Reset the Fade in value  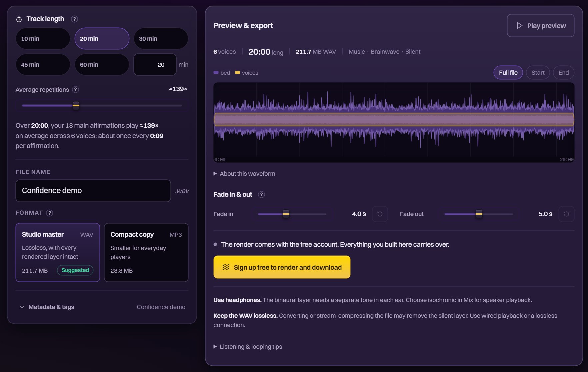pos(380,214)
